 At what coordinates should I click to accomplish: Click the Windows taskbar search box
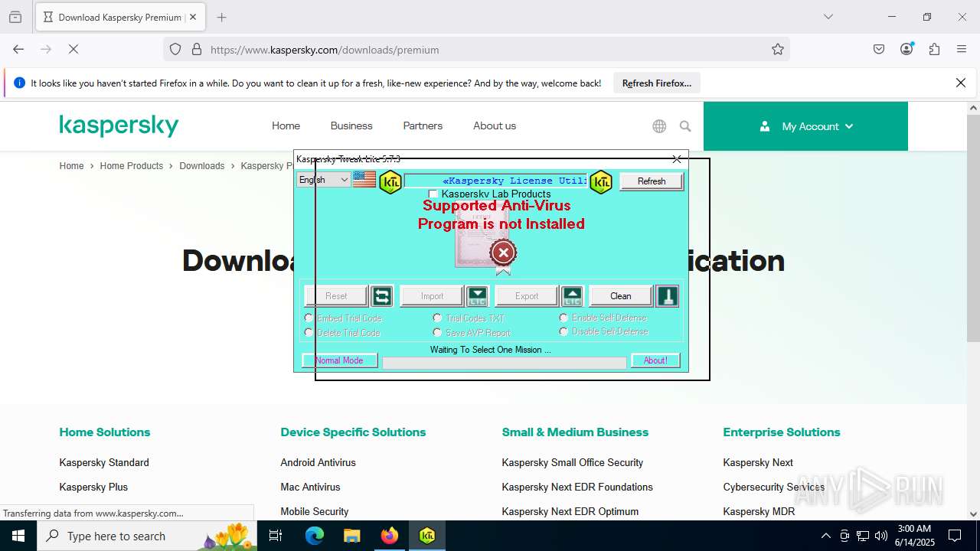147,536
